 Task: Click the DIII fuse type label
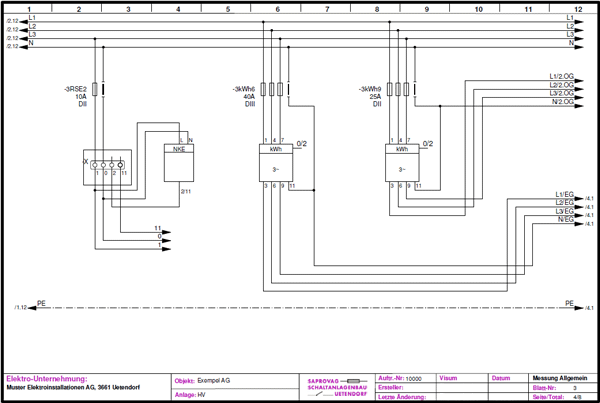click(x=250, y=104)
